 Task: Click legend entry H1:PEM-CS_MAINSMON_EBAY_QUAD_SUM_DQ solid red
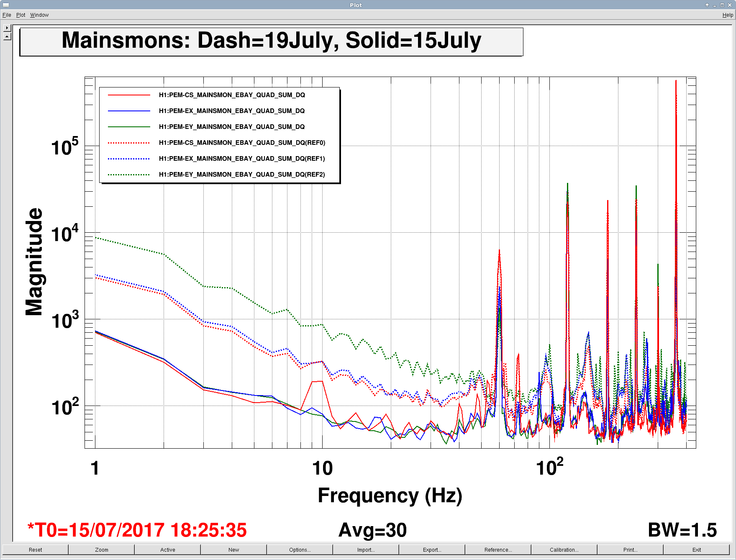click(232, 95)
